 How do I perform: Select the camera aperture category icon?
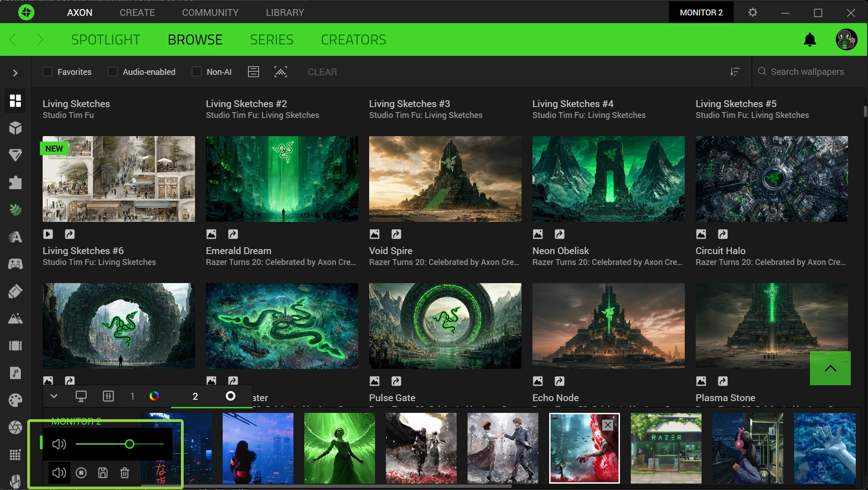pos(15,427)
